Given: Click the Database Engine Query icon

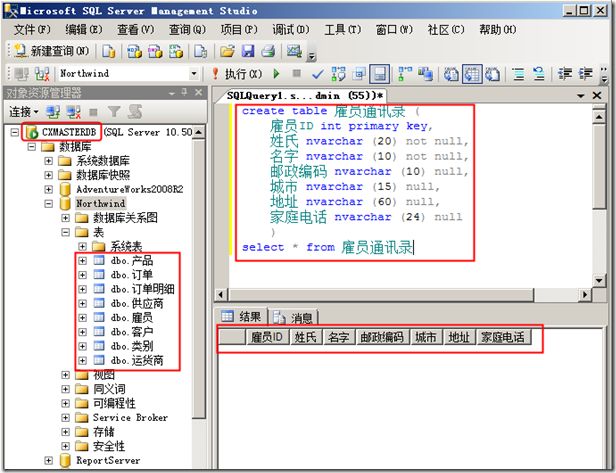Looking at the screenshot, I should click(108, 51).
